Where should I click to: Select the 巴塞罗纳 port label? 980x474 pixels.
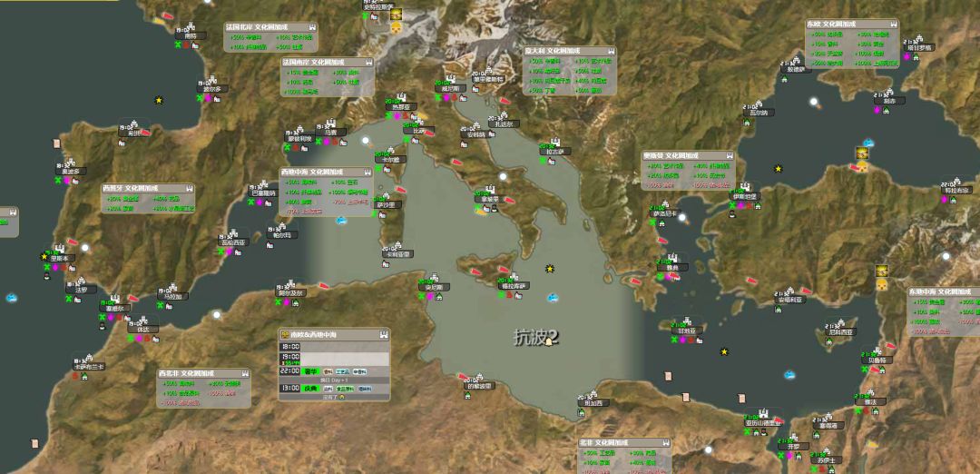262,193
